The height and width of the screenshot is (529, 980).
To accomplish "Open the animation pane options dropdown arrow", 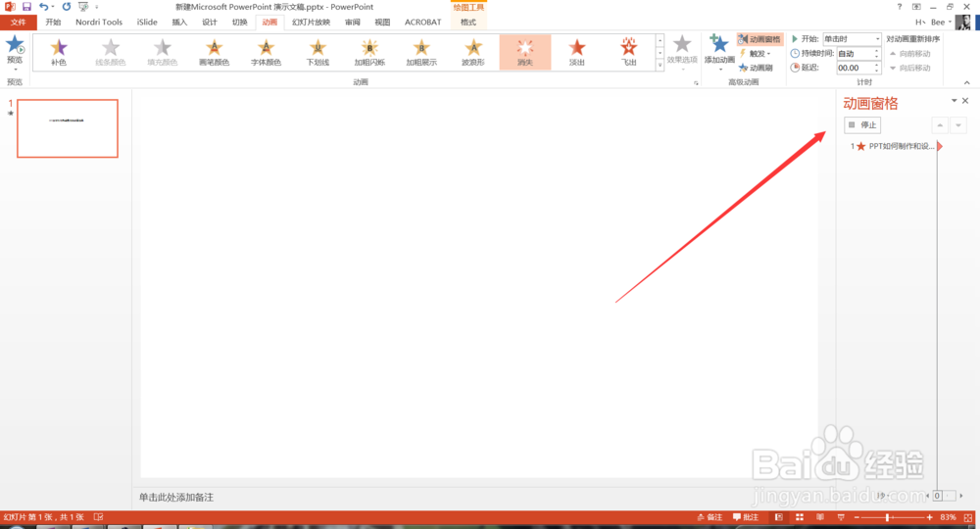I will tap(954, 101).
